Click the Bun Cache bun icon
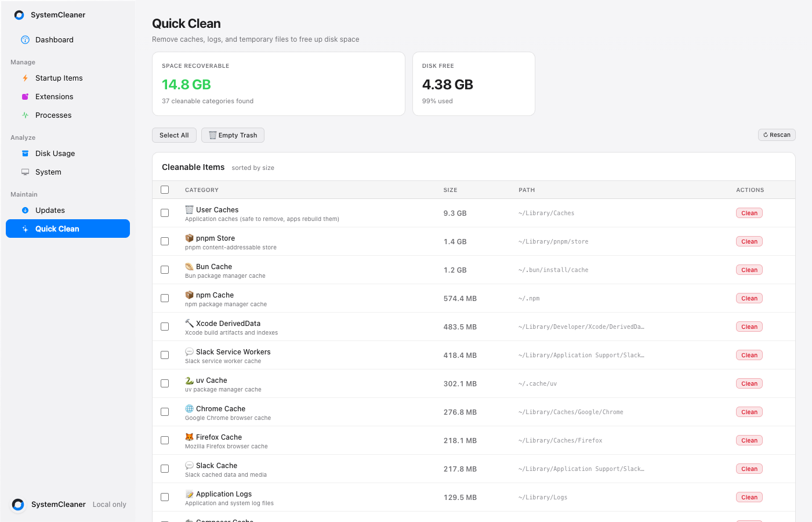The image size is (812, 522). pyautogui.click(x=189, y=266)
